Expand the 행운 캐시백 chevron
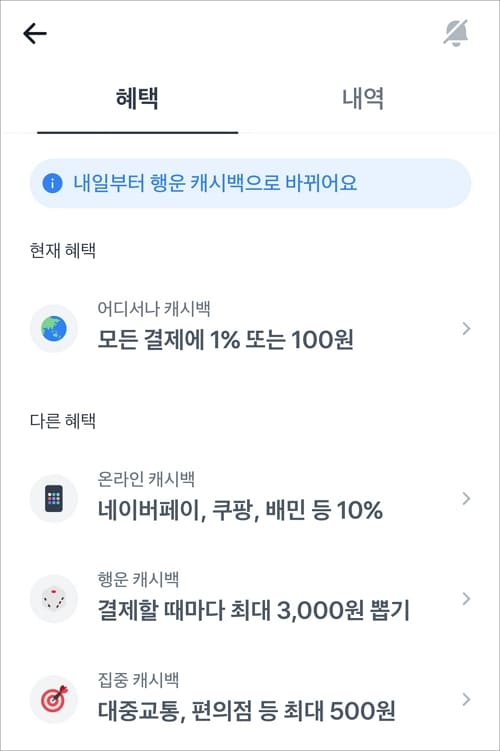Viewport: 500px width, 751px height. (466, 599)
